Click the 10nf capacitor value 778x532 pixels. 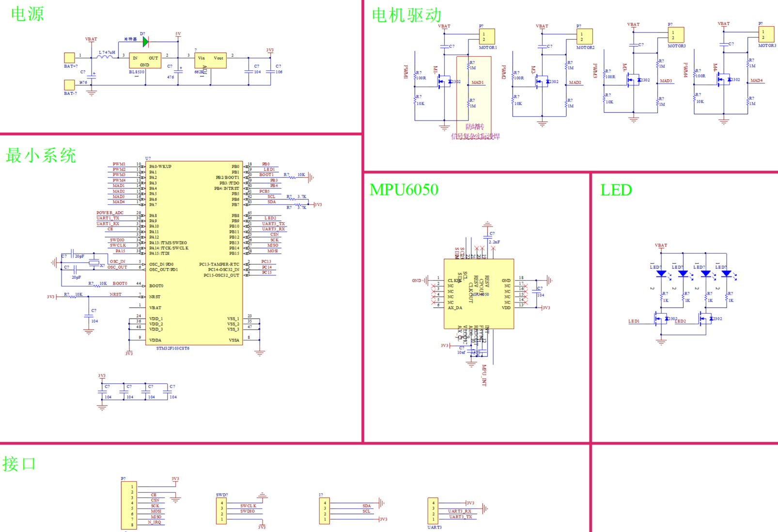(x=461, y=352)
